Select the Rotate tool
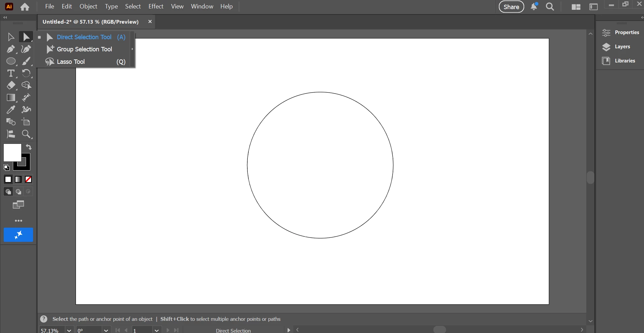Screen dimensions: 644x333 [26, 73]
